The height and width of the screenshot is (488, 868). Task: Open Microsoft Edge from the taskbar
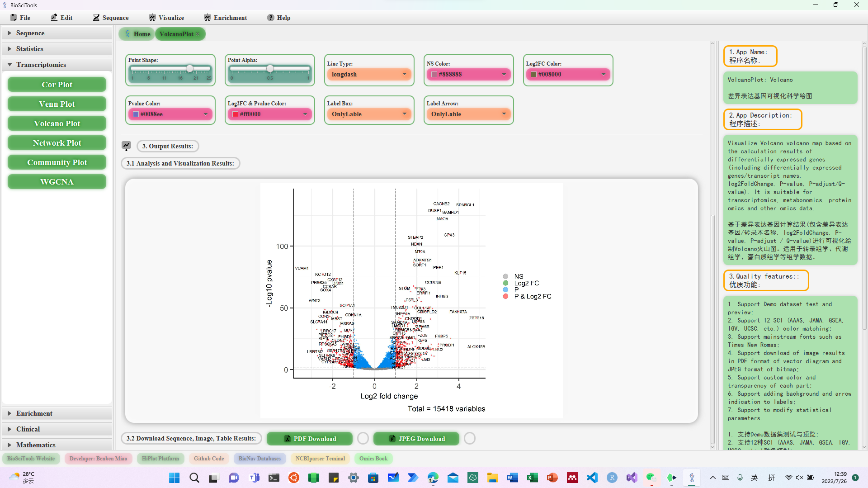[x=433, y=478]
